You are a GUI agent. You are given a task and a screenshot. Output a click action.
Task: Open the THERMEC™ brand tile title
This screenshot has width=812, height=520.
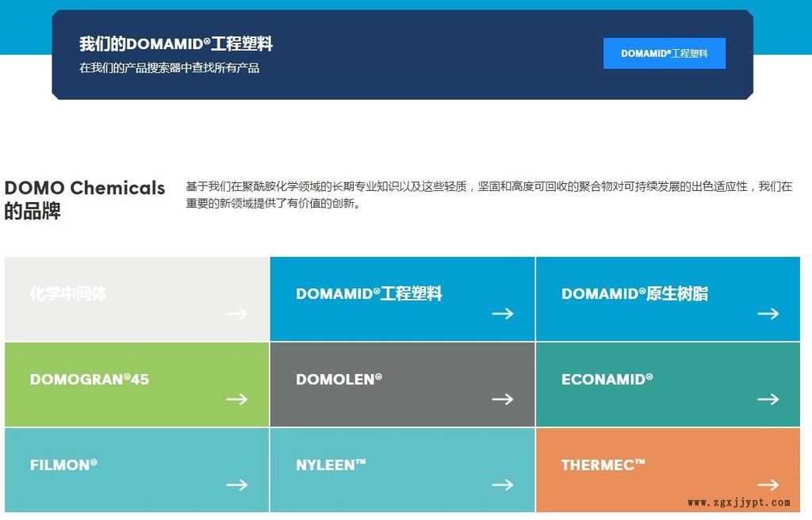(x=603, y=465)
